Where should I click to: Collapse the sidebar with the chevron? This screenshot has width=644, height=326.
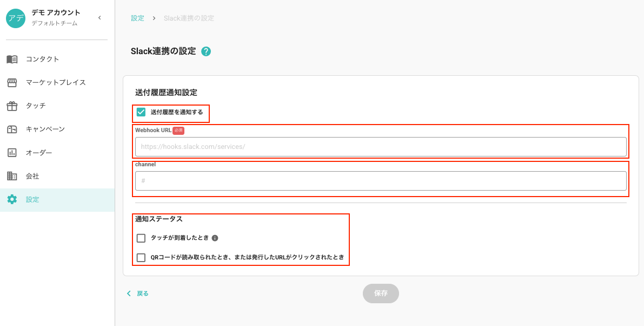(99, 18)
